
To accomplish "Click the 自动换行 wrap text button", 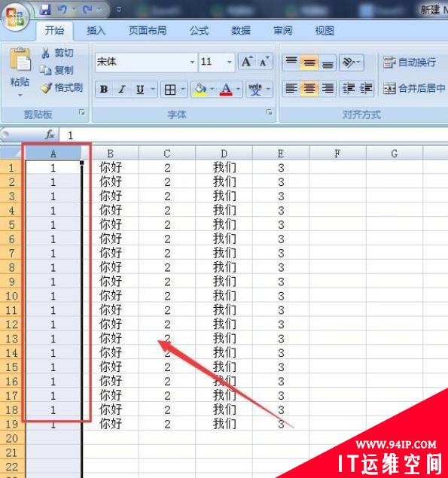I will point(410,62).
